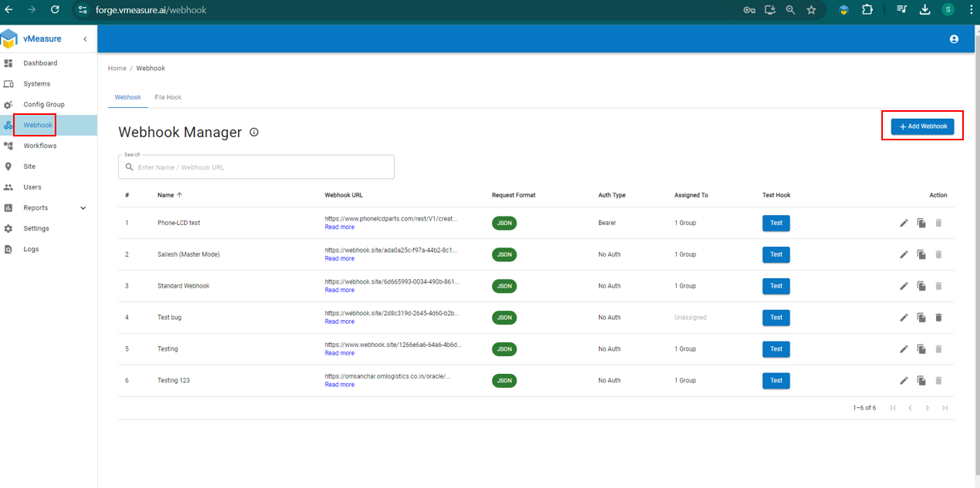The height and width of the screenshot is (488, 980).
Task: Open Dashboard from the sidebar
Action: 40,63
